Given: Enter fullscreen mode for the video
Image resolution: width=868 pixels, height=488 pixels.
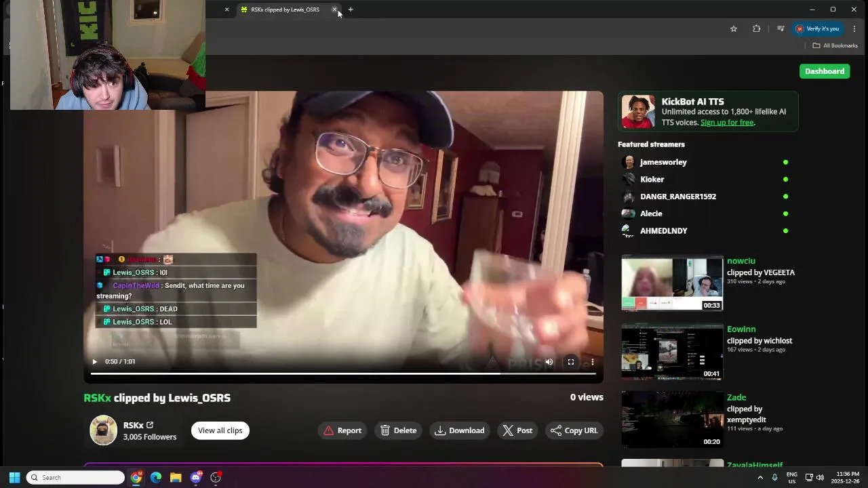Looking at the screenshot, I should tap(571, 362).
